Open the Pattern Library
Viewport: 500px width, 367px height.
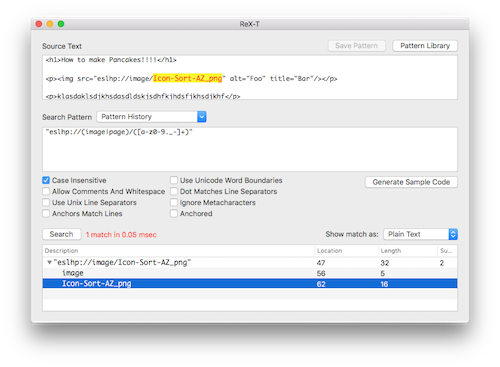tap(425, 46)
